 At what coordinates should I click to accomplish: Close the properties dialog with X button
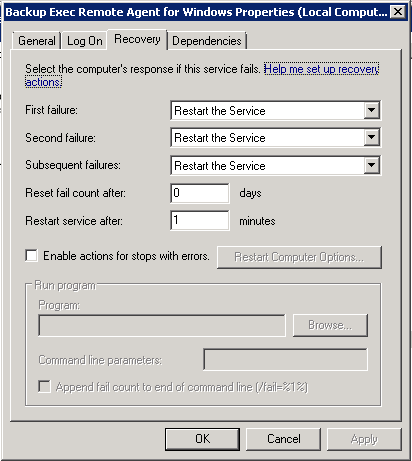pos(398,12)
